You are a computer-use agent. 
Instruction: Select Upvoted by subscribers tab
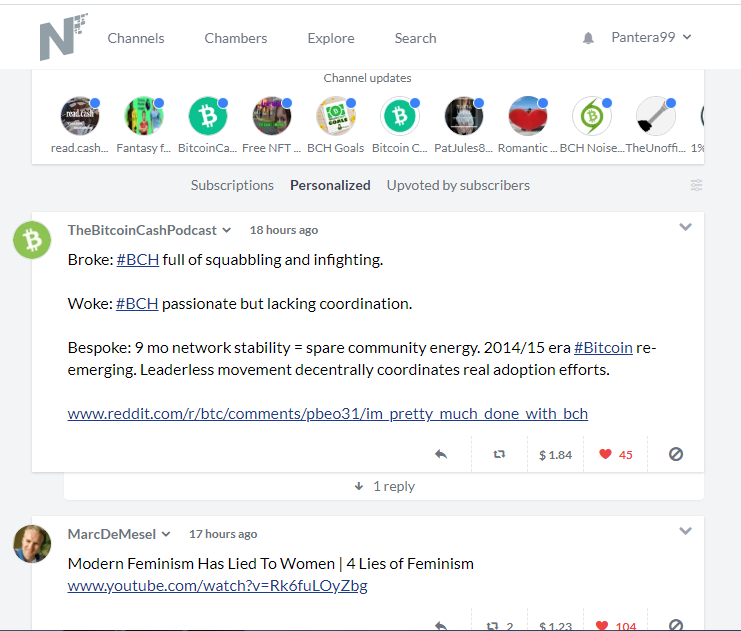[458, 185]
